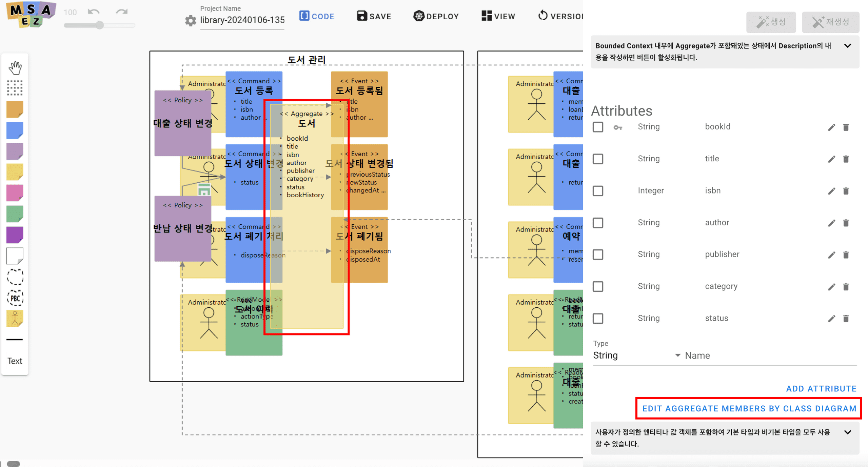Open the CODE menu
868x467 pixels.
point(317,16)
